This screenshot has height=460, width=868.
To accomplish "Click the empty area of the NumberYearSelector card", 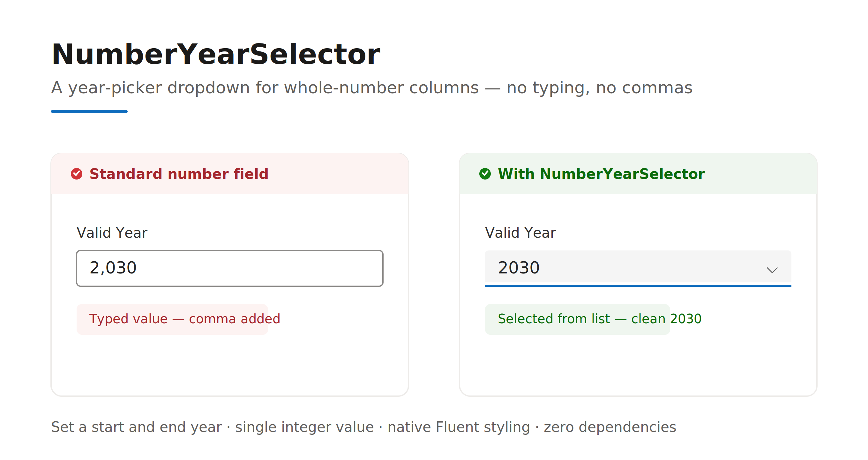I will [x=638, y=364].
